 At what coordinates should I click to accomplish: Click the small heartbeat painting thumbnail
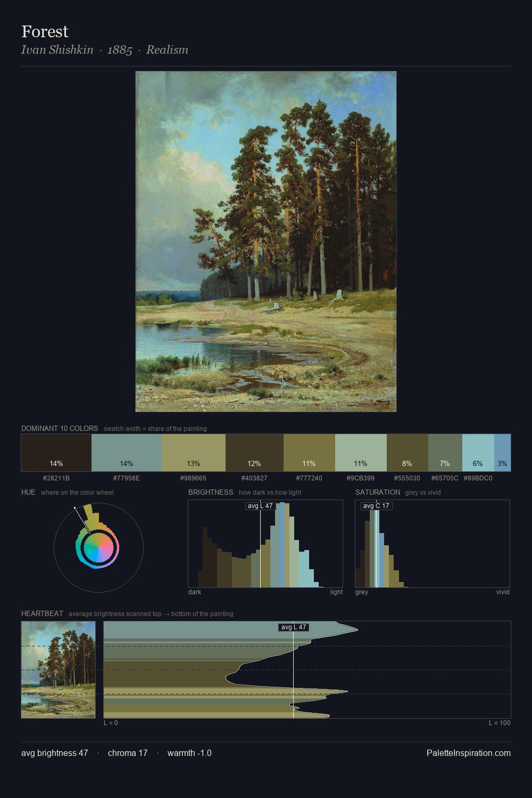[59, 670]
